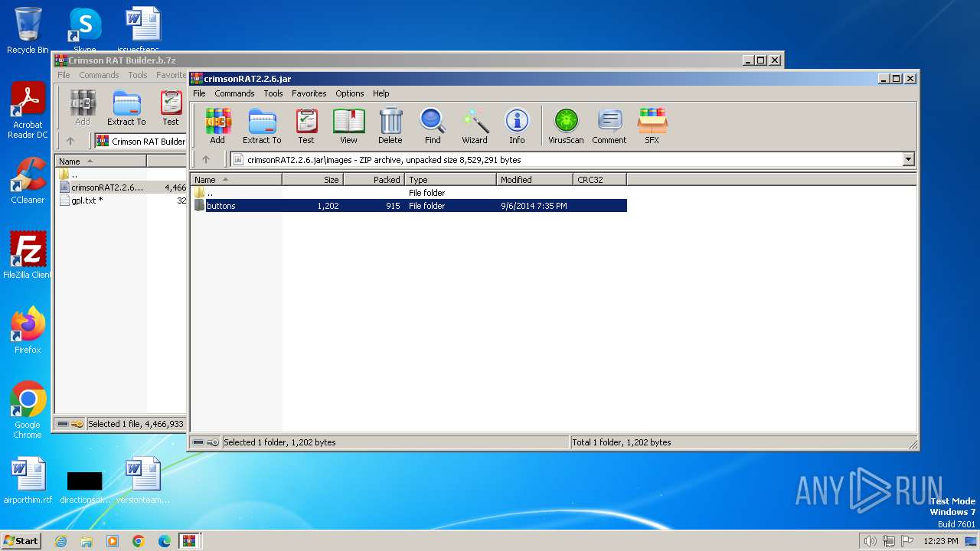Show archive Info
The width and height of the screenshot is (980, 551).
[517, 126]
